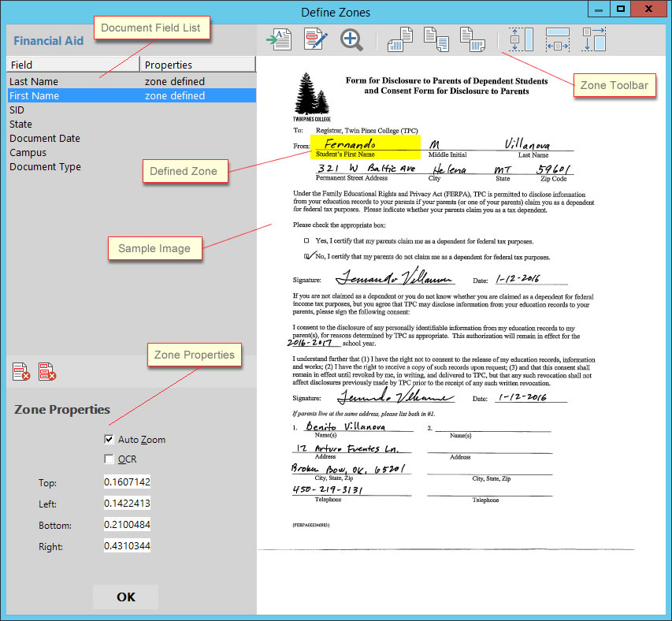The image size is (672, 621).
Task: Select the draw zone pencil tool
Action: tap(315, 39)
